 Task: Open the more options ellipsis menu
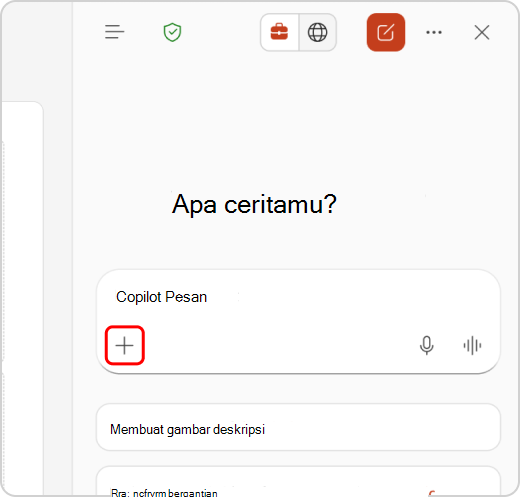[x=434, y=32]
